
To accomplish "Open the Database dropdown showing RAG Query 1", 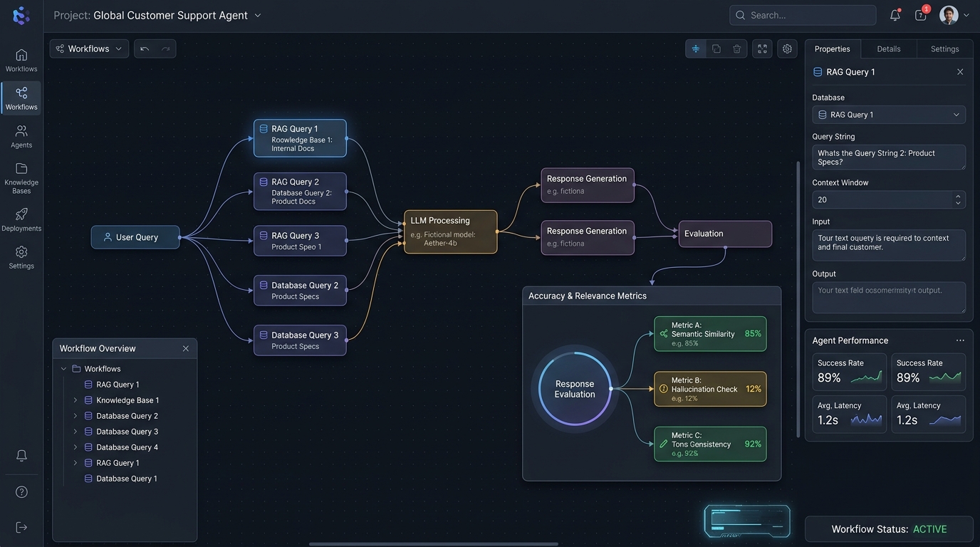I will coord(889,115).
